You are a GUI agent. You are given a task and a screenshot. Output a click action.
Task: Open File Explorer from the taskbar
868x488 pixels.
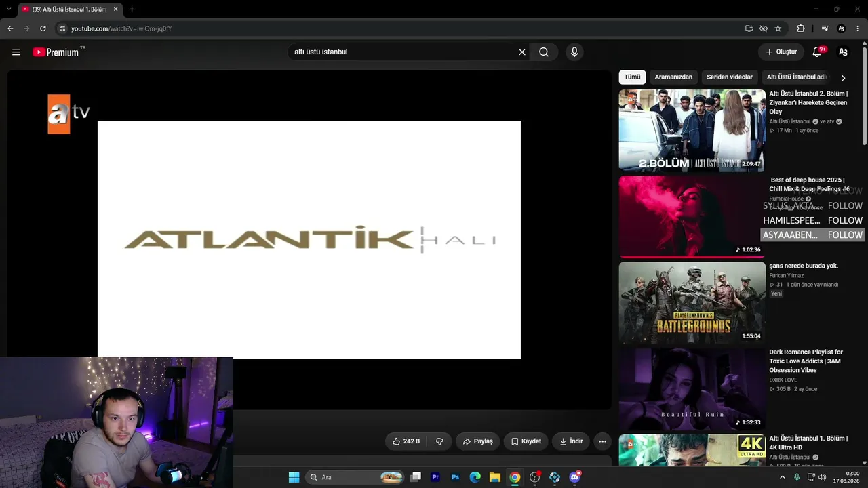point(495,477)
